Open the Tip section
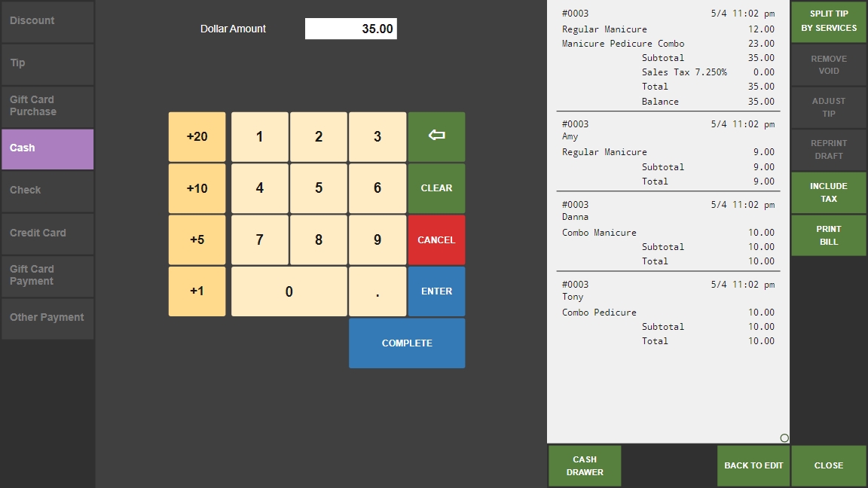The image size is (868, 488). pyautogui.click(x=47, y=63)
